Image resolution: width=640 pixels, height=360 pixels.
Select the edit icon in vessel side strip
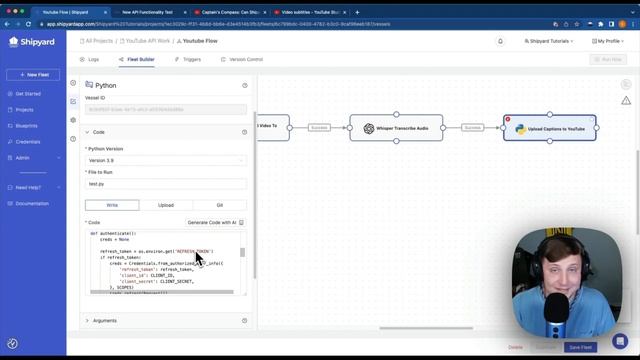73,101
